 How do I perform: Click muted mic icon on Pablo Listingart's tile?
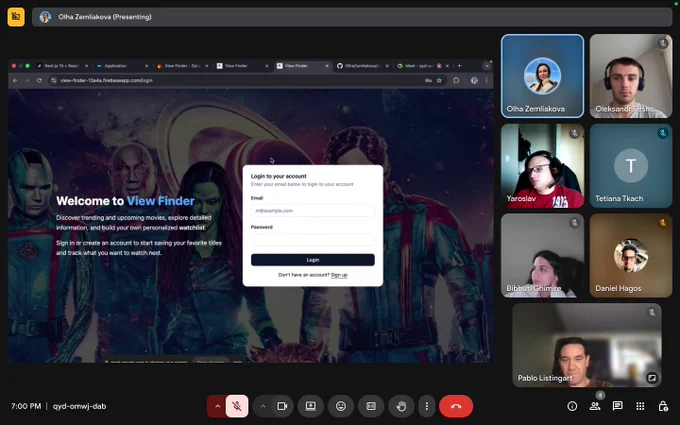click(651, 312)
